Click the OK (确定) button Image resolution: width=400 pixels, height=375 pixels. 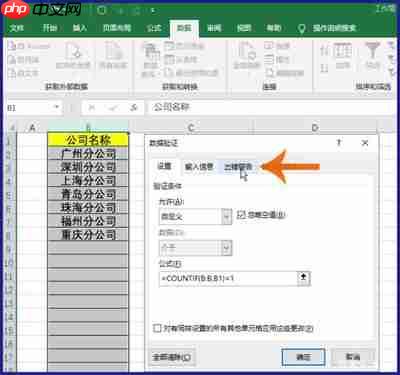[303, 357]
